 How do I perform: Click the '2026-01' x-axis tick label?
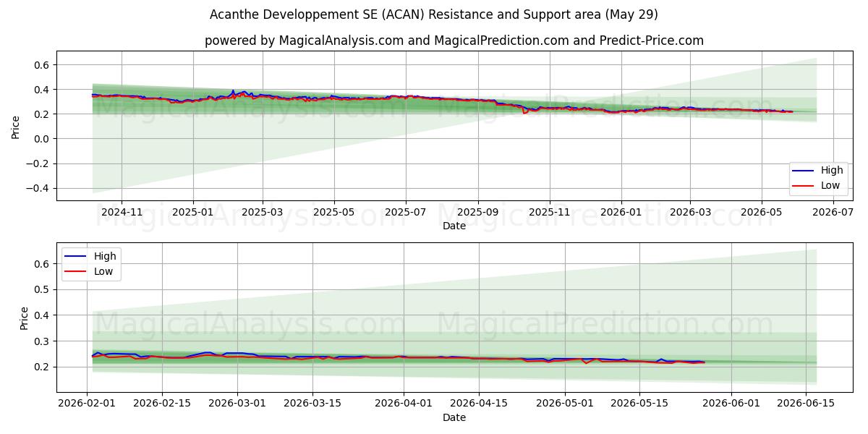click(621, 212)
